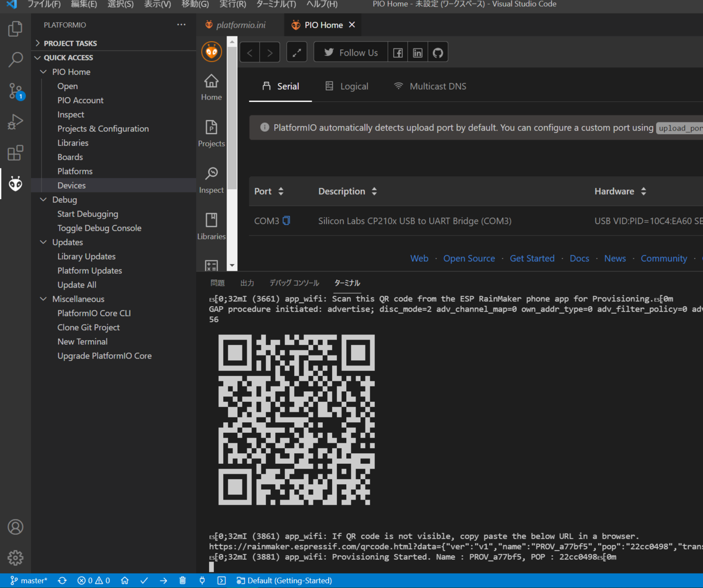The height and width of the screenshot is (588, 703).
Task: Open the Accounts icon in activity bar
Action: coord(15,527)
